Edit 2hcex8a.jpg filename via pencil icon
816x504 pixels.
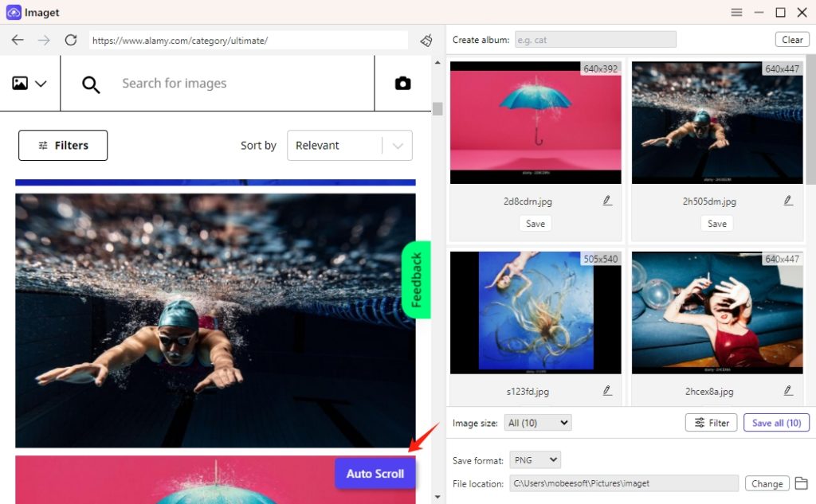click(788, 390)
